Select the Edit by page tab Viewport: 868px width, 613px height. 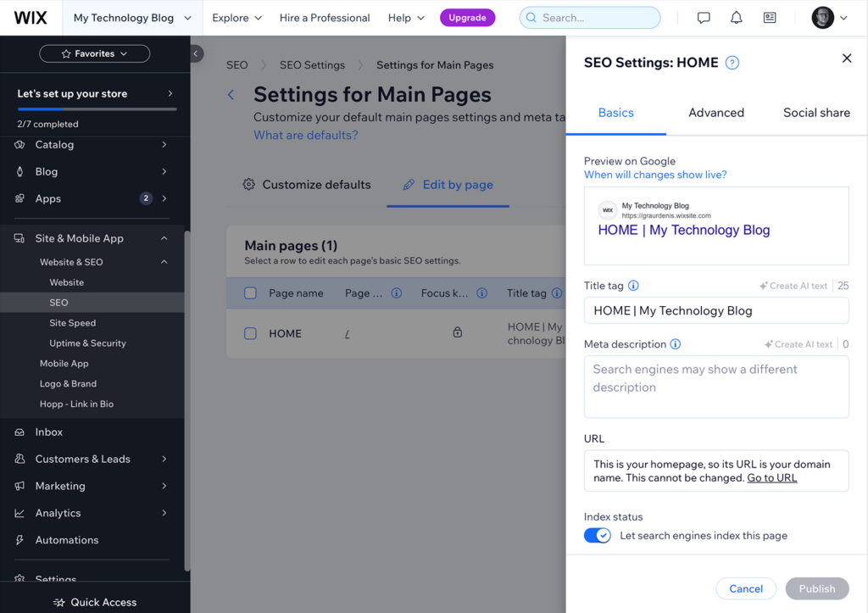click(448, 185)
